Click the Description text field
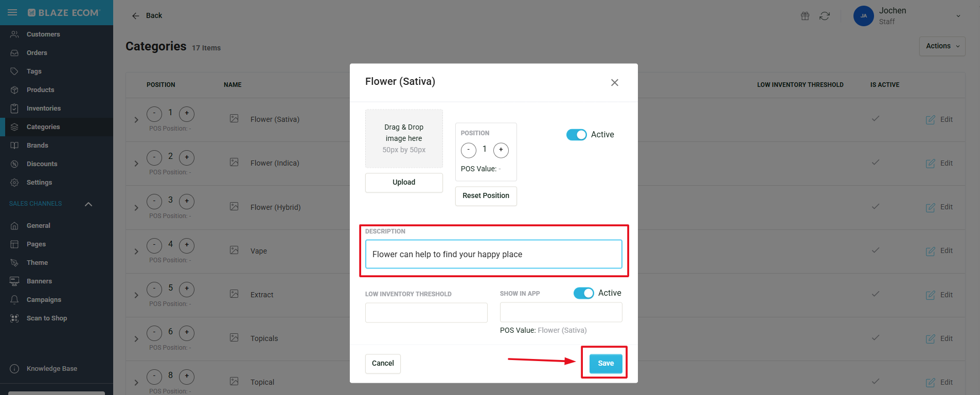The height and width of the screenshot is (395, 980). tap(493, 255)
